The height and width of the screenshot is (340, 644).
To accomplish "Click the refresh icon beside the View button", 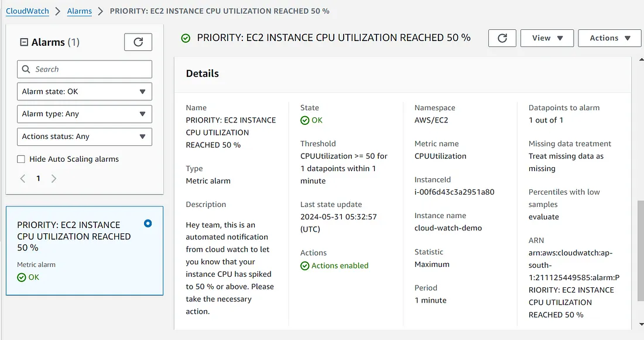I will [502, 38].
